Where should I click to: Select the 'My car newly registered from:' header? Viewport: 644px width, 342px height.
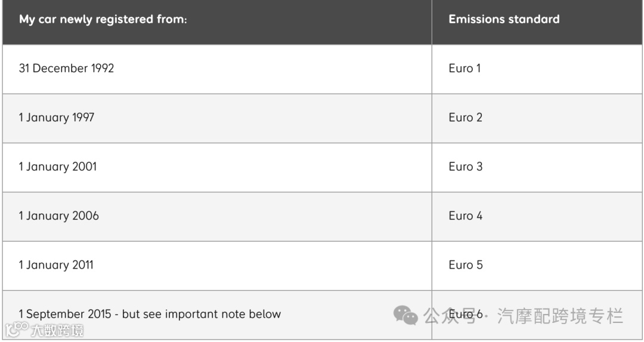pos(103,19)
